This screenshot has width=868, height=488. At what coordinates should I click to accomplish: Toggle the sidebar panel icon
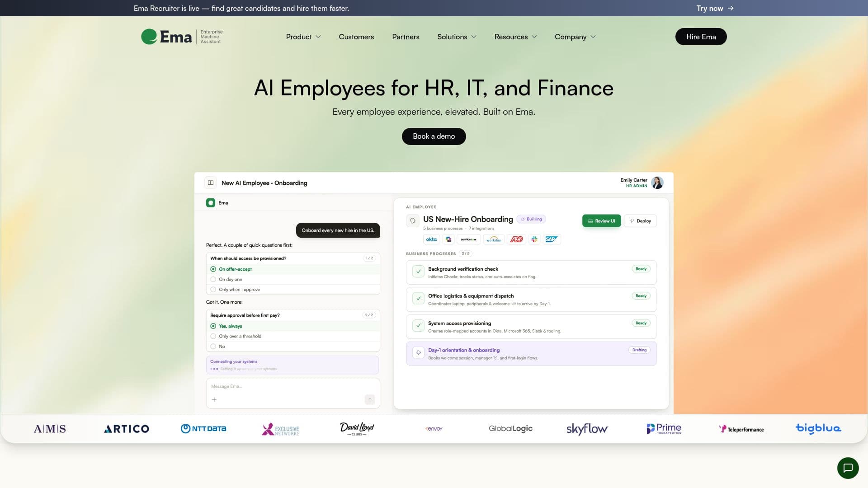(210, 183)
